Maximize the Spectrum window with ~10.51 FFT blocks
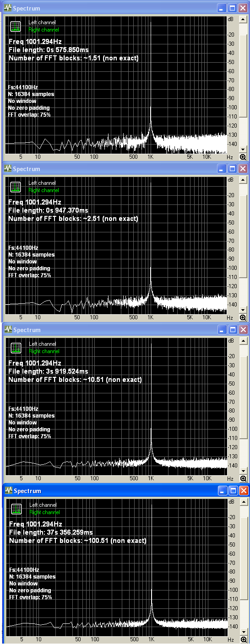Image resolution: width=250 pixels, height=644 pixels. coord(232,330)
